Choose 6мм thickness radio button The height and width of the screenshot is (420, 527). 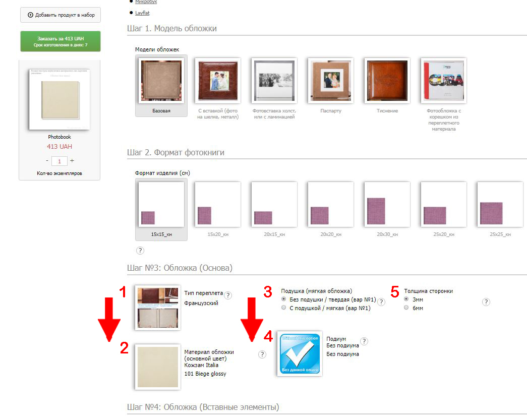click(406, 308)
